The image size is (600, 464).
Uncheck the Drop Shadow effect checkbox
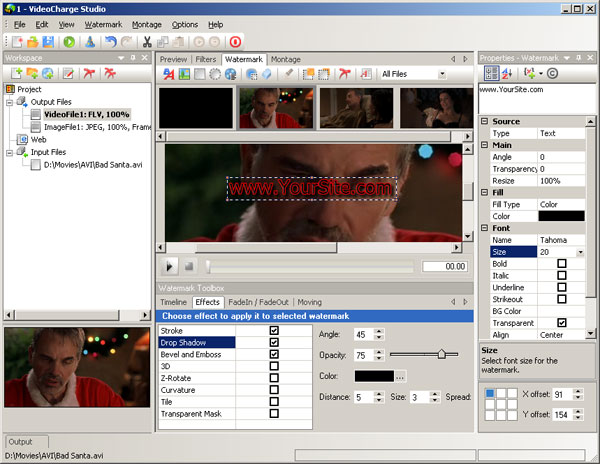pyautogui.click(x=274, y=342)
